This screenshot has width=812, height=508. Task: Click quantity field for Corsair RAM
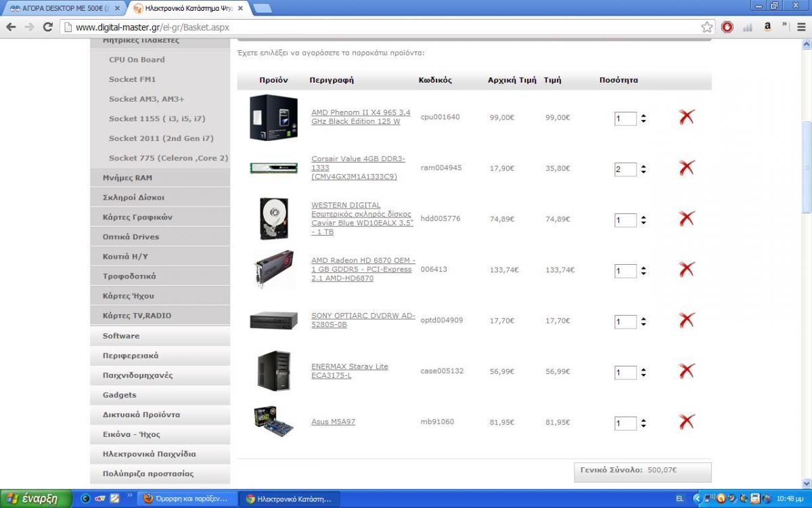tap(625, 170)
